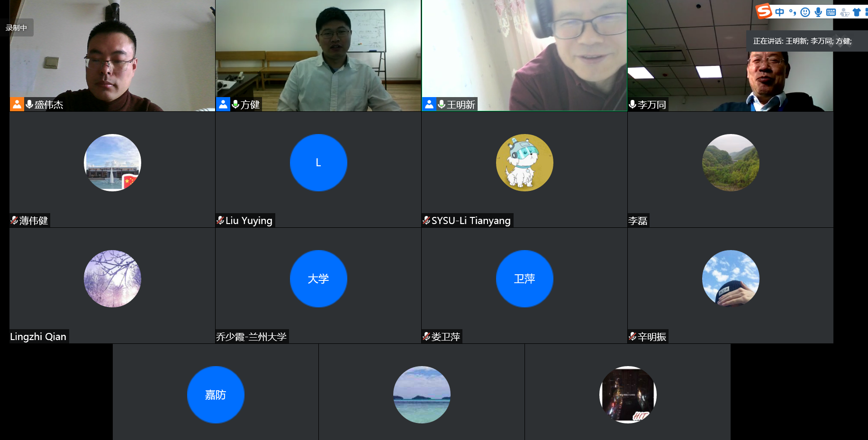Click the microphone icon next to 李万同

coord(633,104)
